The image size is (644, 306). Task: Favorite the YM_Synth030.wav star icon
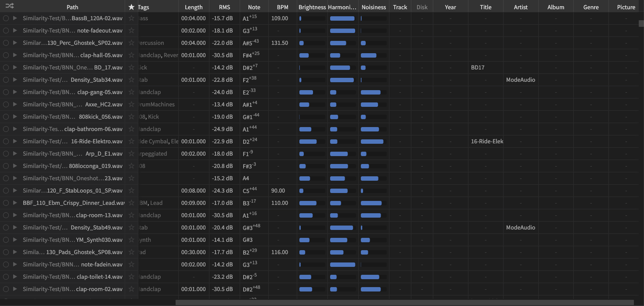click(x=131, y=240)
